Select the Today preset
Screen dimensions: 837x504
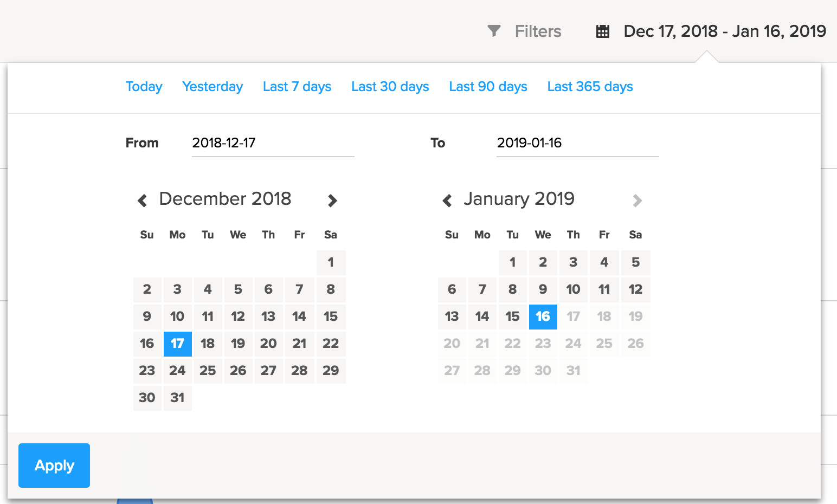pos(144,87)
